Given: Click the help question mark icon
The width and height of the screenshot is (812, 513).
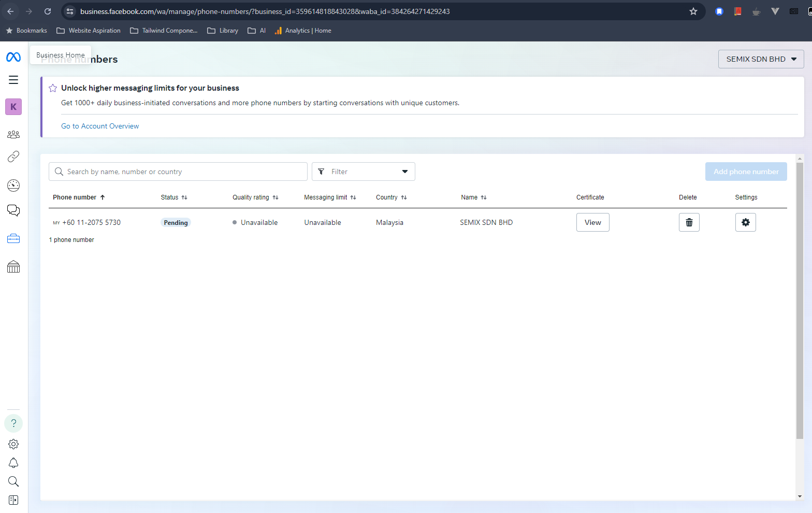Looking at the screenshot, I should 13,423.
